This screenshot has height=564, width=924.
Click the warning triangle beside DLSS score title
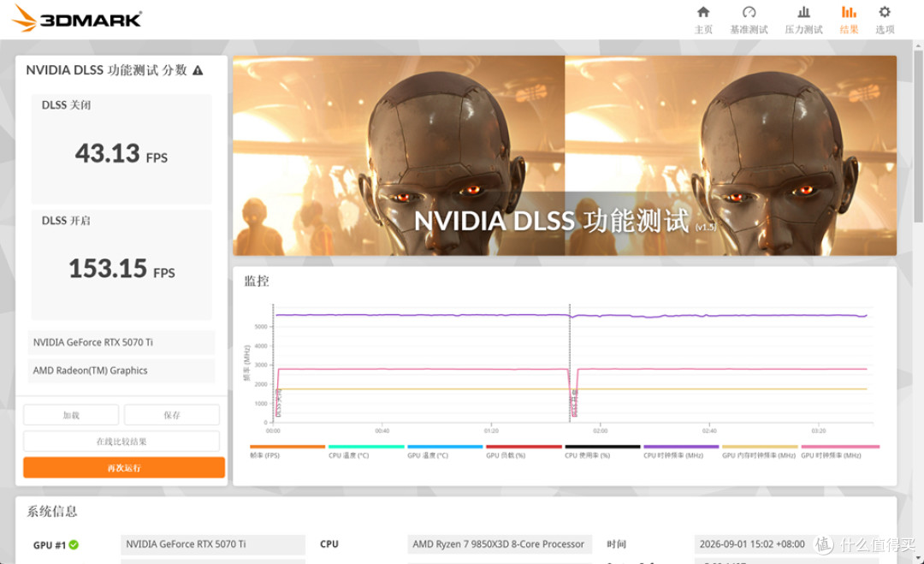[198, 71]
